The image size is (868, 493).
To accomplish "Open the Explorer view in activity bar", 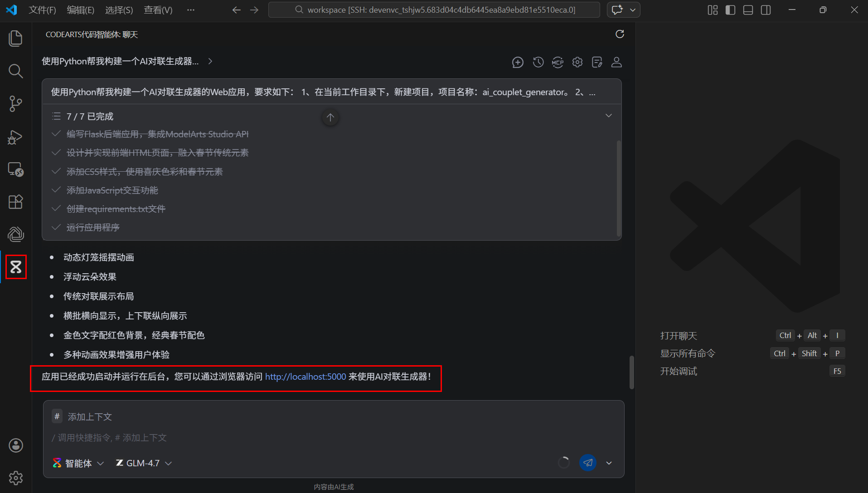I will 16,39.
